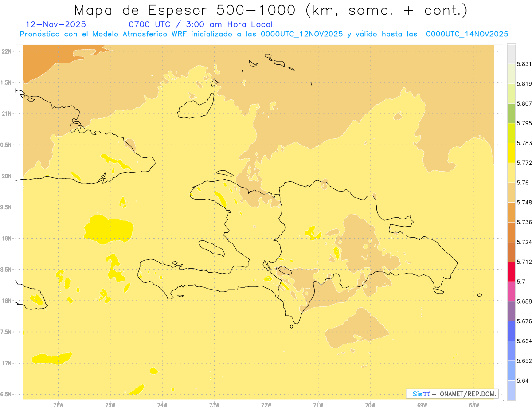
Task: Click the '70W' longitude label
Action: coord(370,405)
